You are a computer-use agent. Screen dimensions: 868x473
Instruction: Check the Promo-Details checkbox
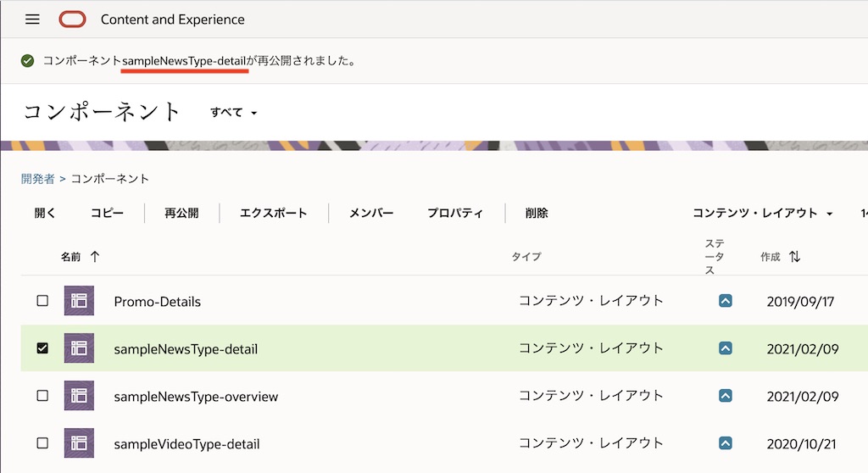tap(42, 301)
